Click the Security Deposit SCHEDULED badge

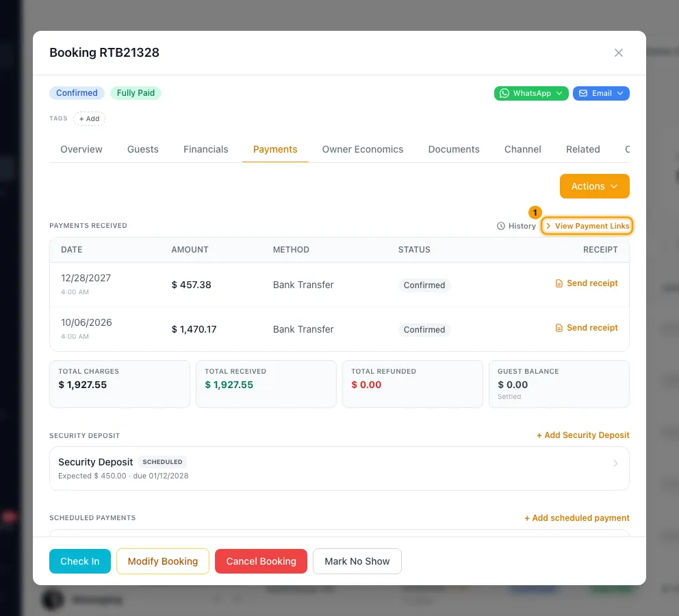pos(162,462)
